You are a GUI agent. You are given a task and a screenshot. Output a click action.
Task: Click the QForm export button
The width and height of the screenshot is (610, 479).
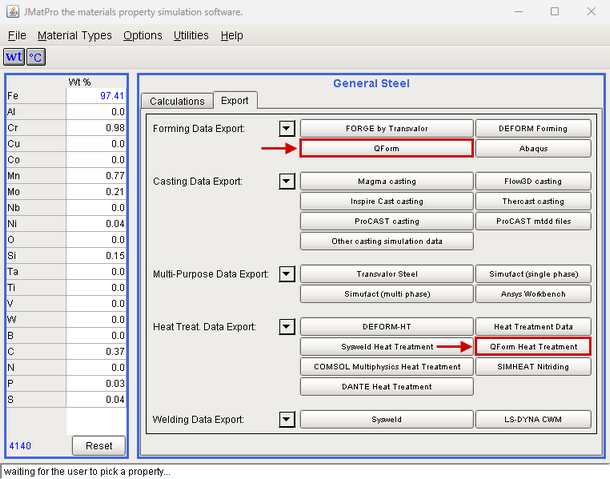(385, 148)
